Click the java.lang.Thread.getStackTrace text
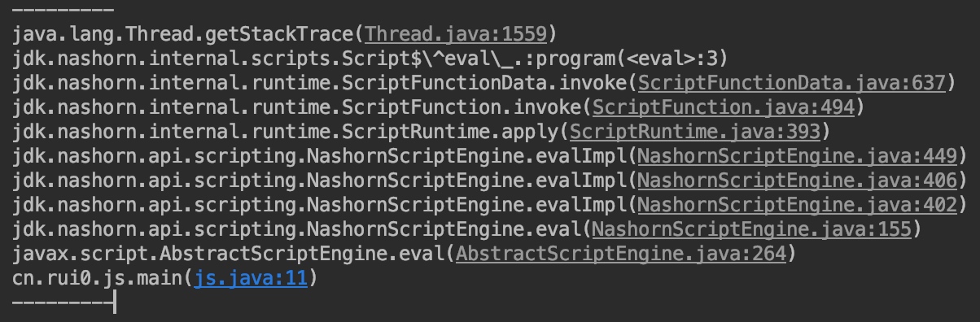The image size is (980, 322). 183,35
